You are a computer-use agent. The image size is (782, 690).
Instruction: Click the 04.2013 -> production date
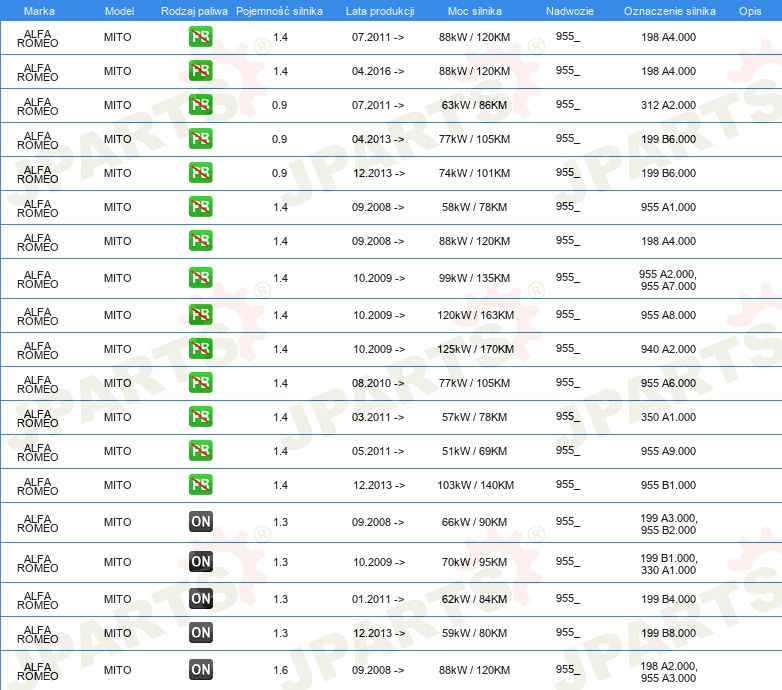tap(378, 139)
